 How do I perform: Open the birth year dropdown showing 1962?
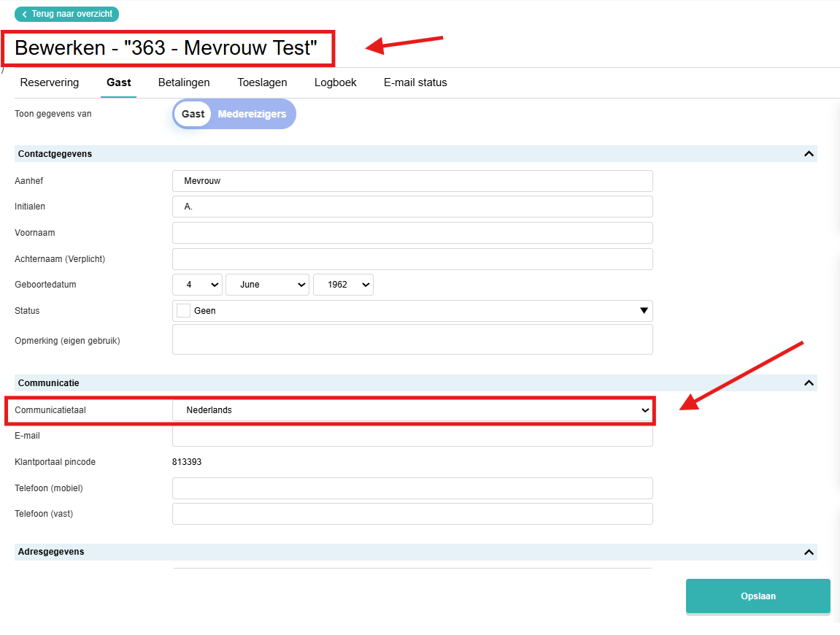tap(343, 285)
